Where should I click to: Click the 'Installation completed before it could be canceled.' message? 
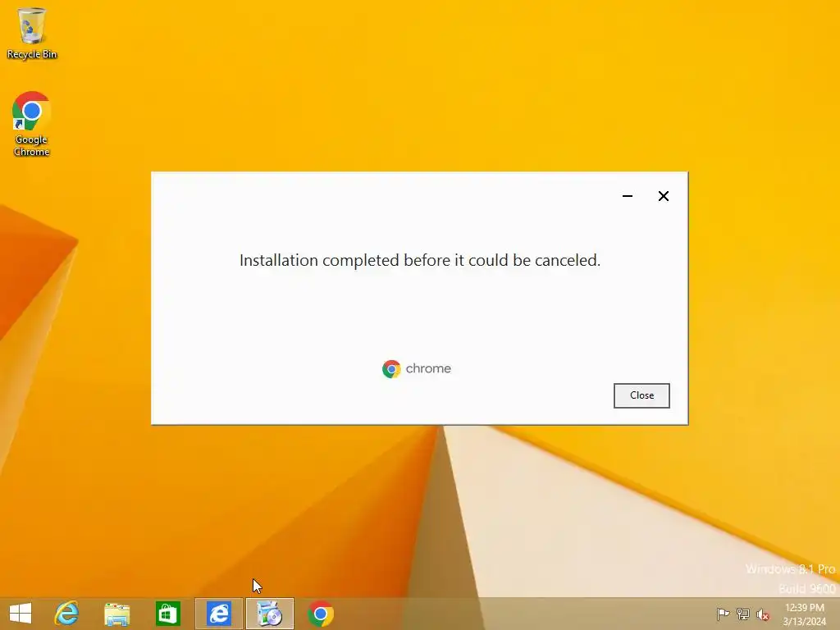[x=419, y=260]
